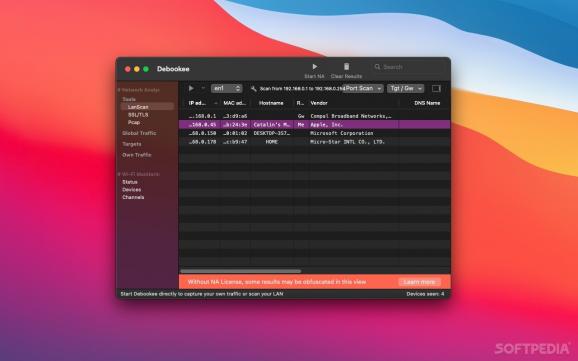This screenshot has height=361, width=578.
Task: Click the Gw role cell
Action: coord(301,116)
